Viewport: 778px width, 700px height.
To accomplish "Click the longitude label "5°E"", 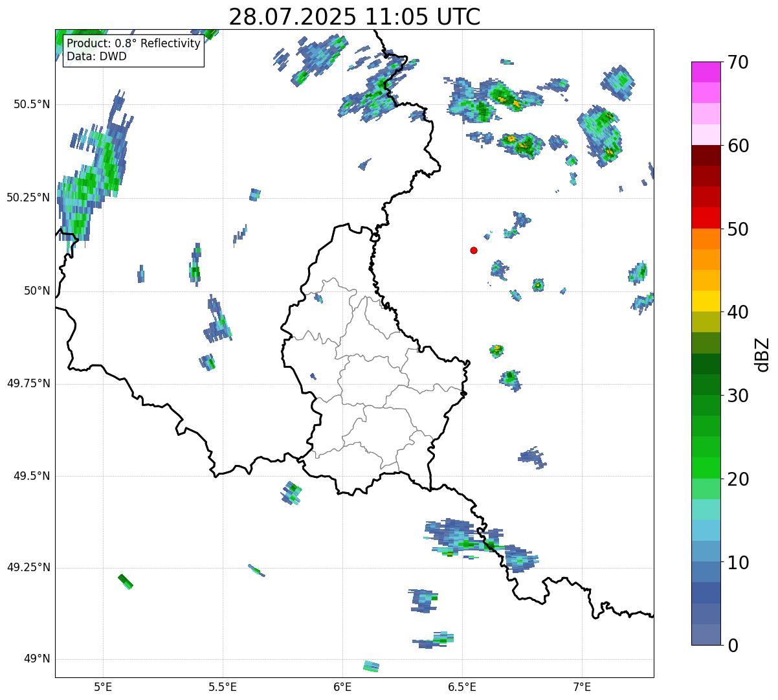I will pyautogui.click(x=103, y=686).
